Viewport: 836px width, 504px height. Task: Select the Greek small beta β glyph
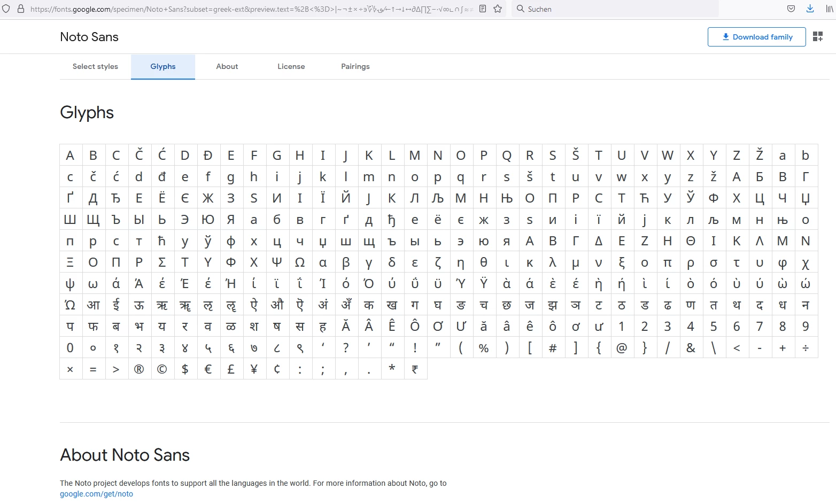coord(346,262)
